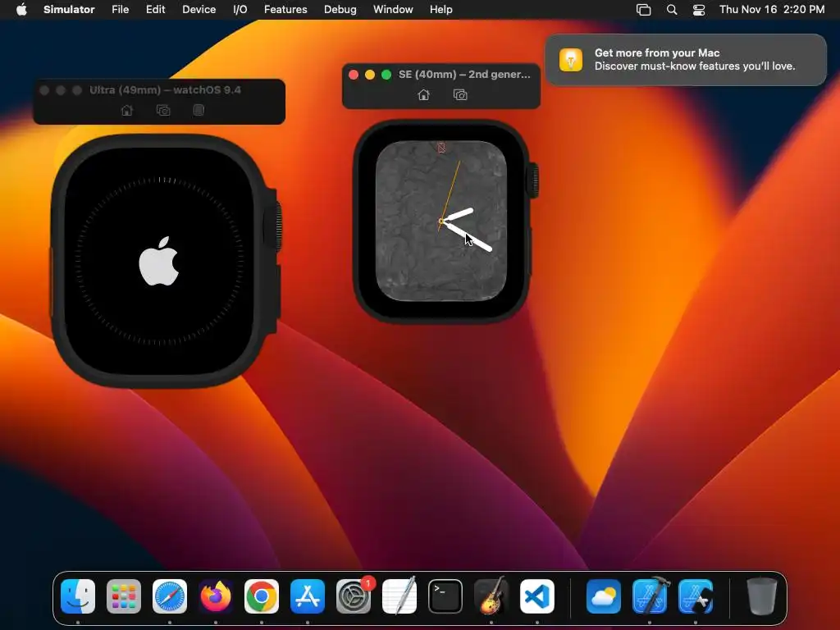Click the Digital Crown on SE watch
Viewport: 840px width, 630px height.
[x=534, y=181]
